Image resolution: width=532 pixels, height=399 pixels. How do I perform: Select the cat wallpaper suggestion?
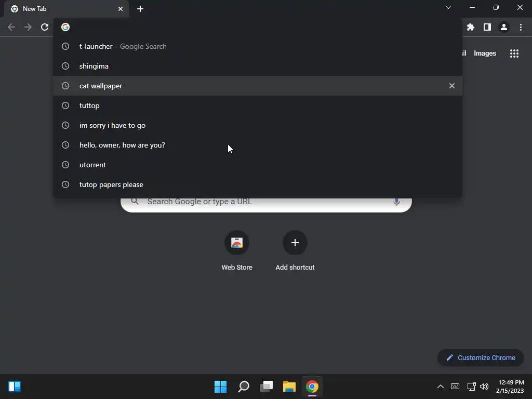click(x=258, y=86)
